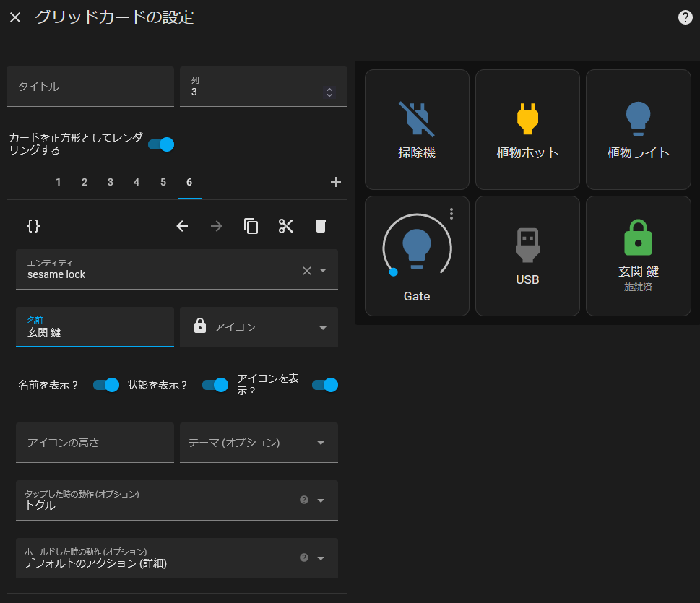Viewport: 700px width, 603px height.
Task: Move card left with the back arrow
Action: tap(182, 226)
